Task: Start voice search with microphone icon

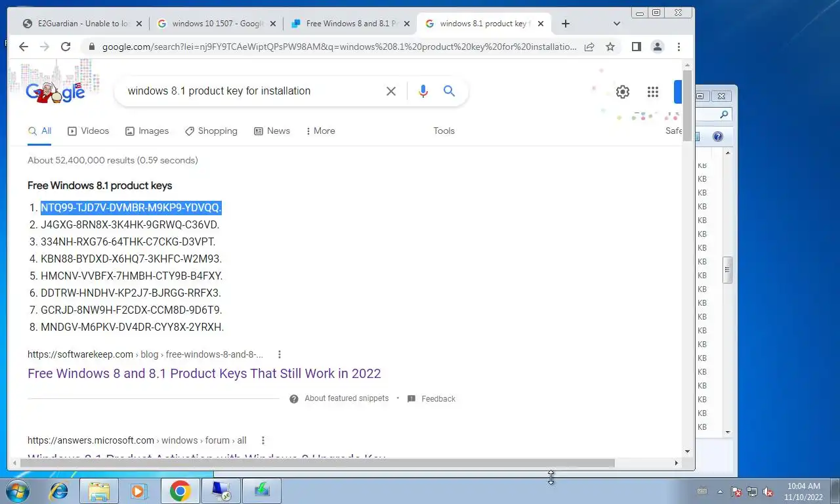Action: point(423,91)
